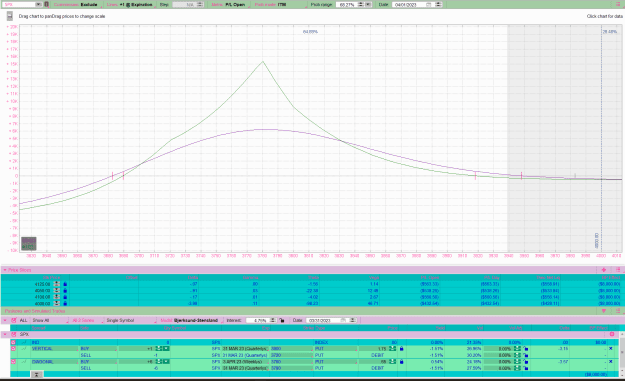Open the Prob mode ITM dropdown
Viewport: 625px width, 381px height.
pyautogui.click(x=282, y=4)
